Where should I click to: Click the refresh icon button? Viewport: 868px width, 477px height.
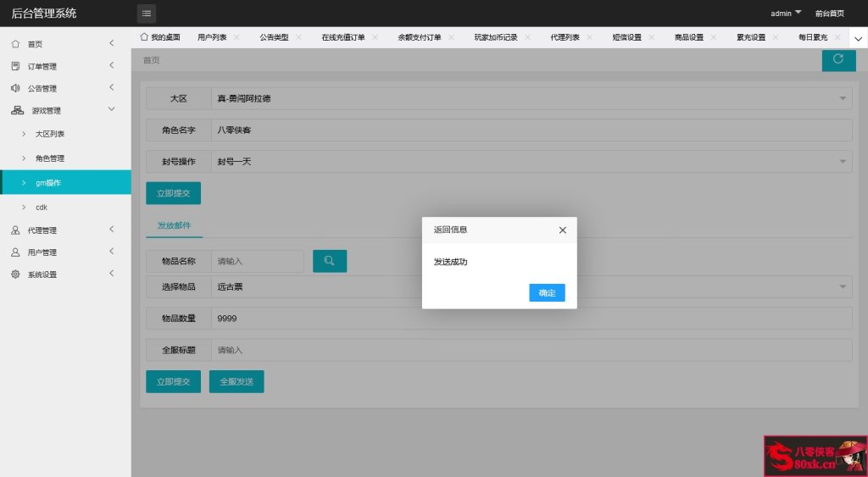pyautogui.click(x=838, y=60)
